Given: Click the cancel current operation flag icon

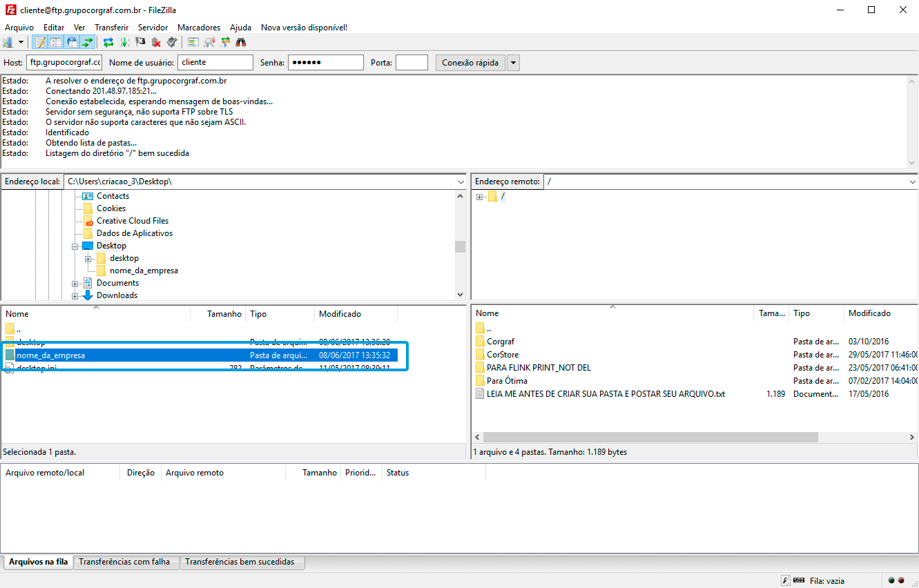Looking at the screenshot, I should pos(140,42).
